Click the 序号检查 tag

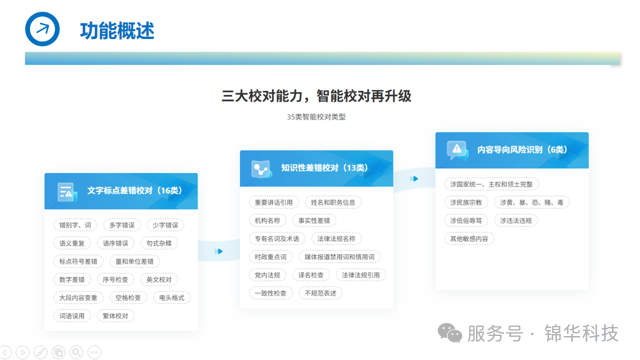coord(116,280)
